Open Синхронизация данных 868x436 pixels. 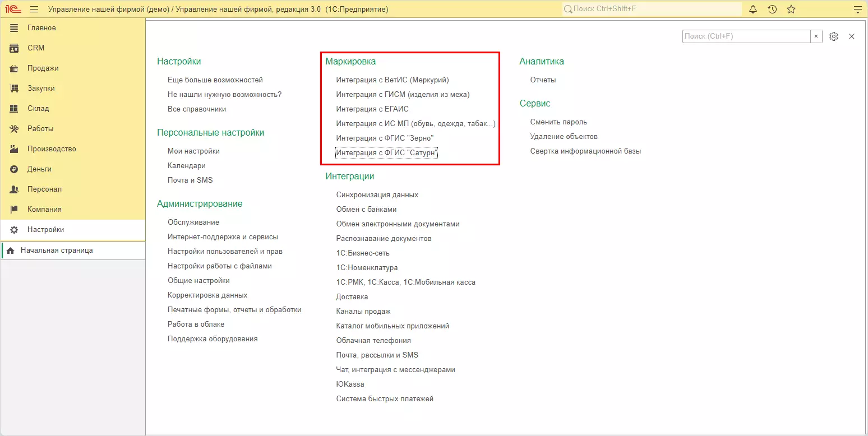pos(377,195)
